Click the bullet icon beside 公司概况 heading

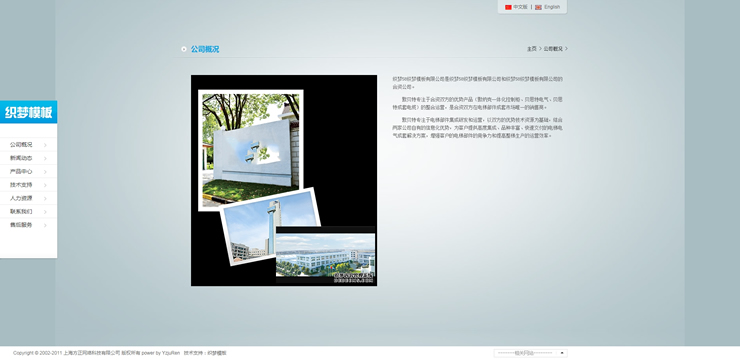(x=184, y=49)
